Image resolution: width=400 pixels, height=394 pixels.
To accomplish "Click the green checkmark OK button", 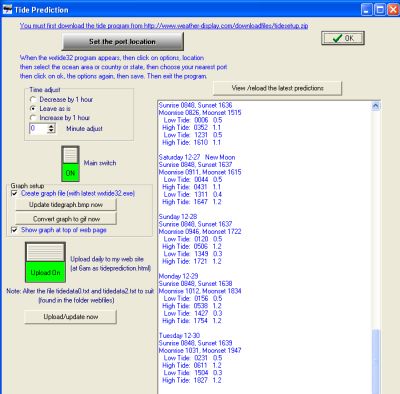I will click(343, 38).
